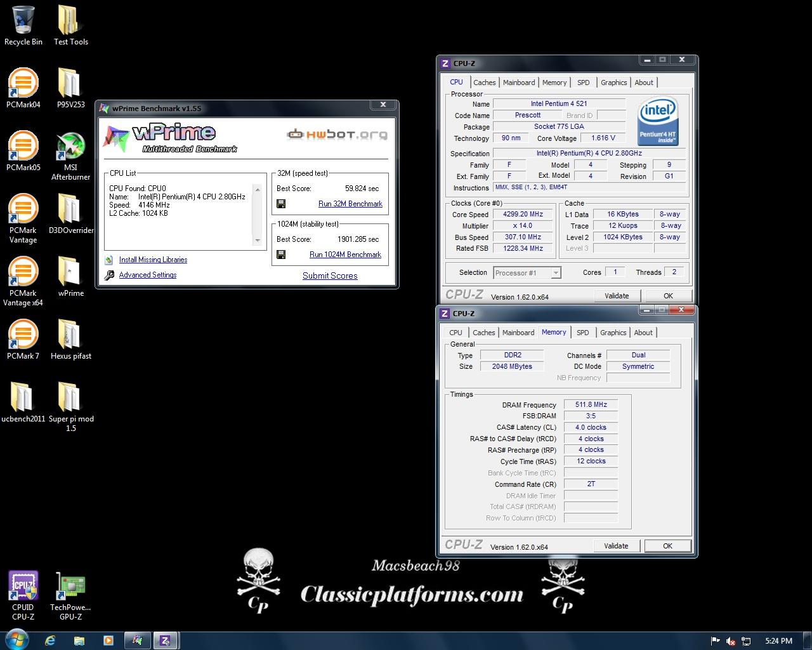The image size is (812, 650).
Task: Click OK in lower CPU-Z window
Action: tap(667, 546)
